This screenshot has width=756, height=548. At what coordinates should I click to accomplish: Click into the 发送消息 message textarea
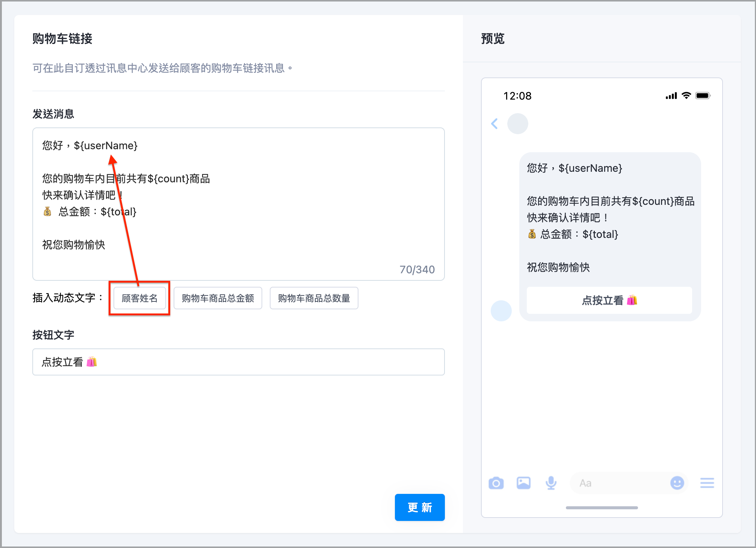[x=239, y=204]
